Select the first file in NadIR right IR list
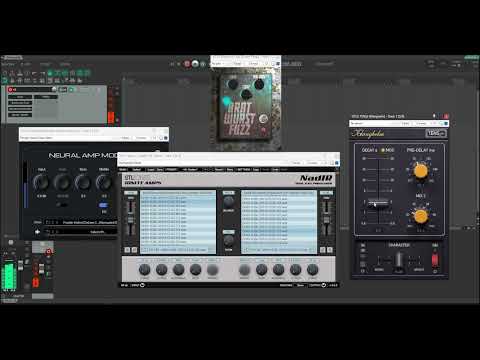480x360 pixels. [x=279, y=198]
